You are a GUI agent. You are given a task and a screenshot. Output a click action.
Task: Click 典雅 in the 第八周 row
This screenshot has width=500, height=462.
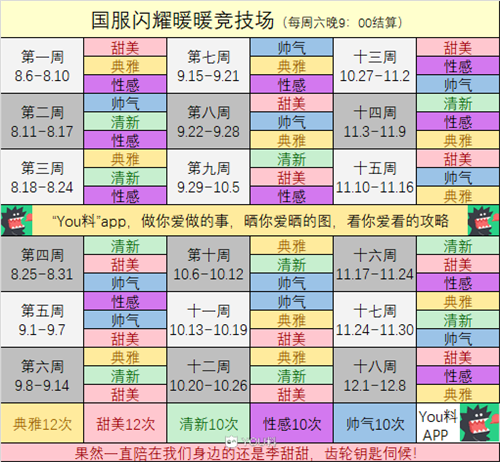coord(292,140)
